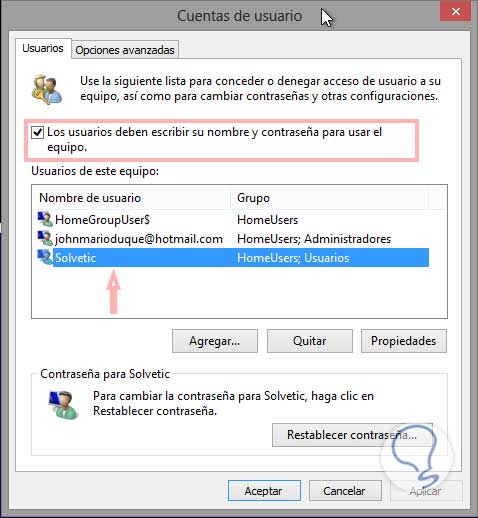This screenshot has height=518, width=478.
Task: Confirm changes with Aceptar
Action: point(264,491)
